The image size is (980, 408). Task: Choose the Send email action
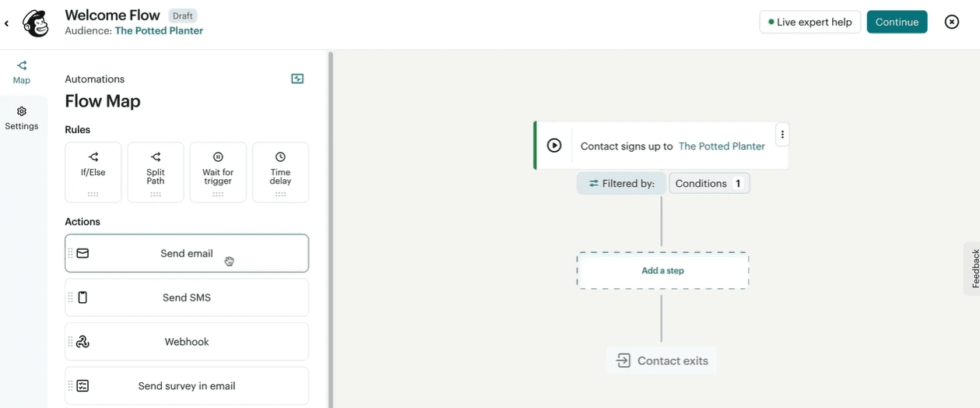(x=187, y=253)
